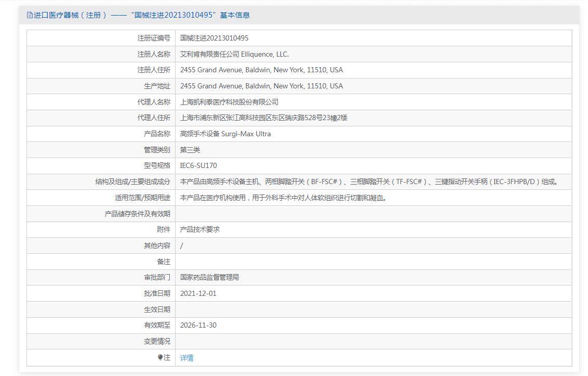Click the 代理人名称 label
Image resolution: width=588 pixels, height=376 pixels.
[154, 102]
